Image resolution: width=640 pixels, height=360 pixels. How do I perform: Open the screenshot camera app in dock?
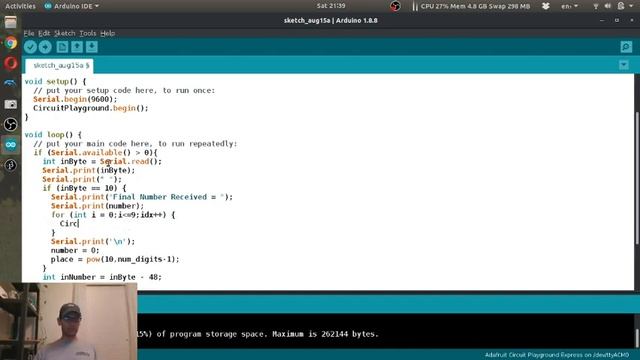(x=11, y=104)
